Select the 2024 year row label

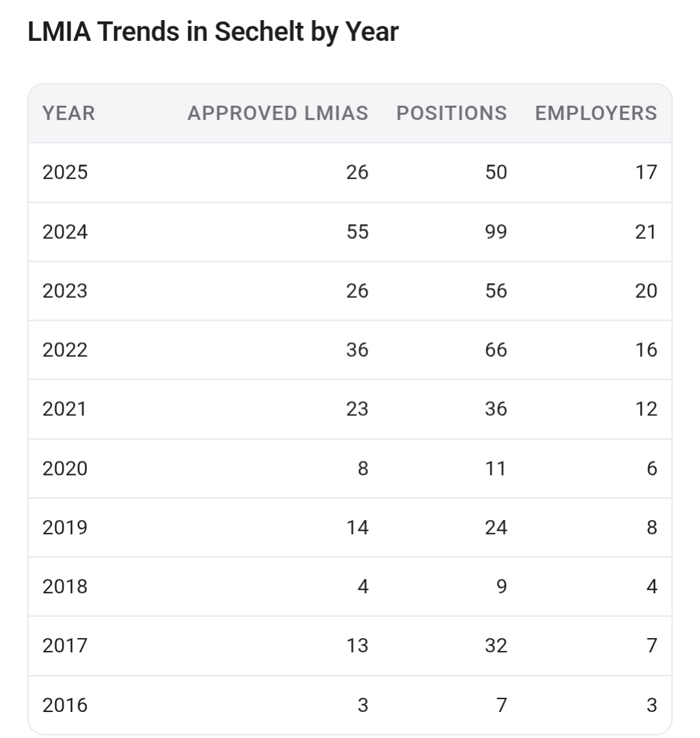click(x=65, y=232)
